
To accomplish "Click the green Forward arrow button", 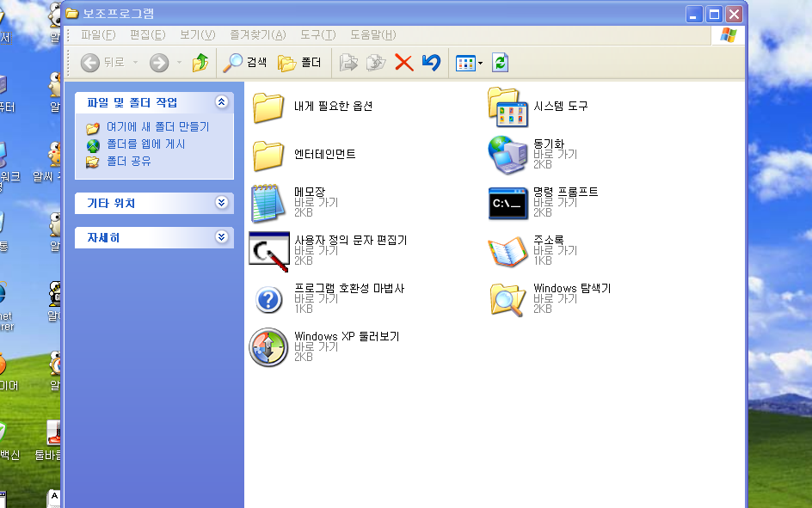I will (x=159, y=63).
